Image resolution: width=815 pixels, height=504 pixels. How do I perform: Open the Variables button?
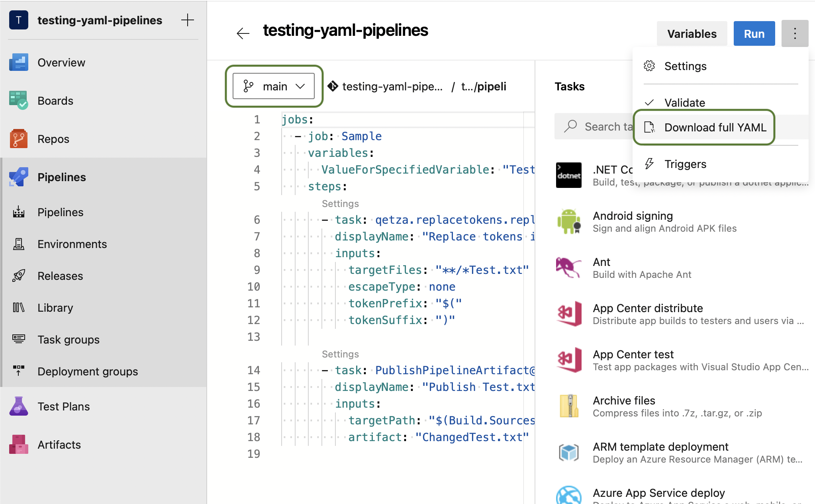(692, 34)
